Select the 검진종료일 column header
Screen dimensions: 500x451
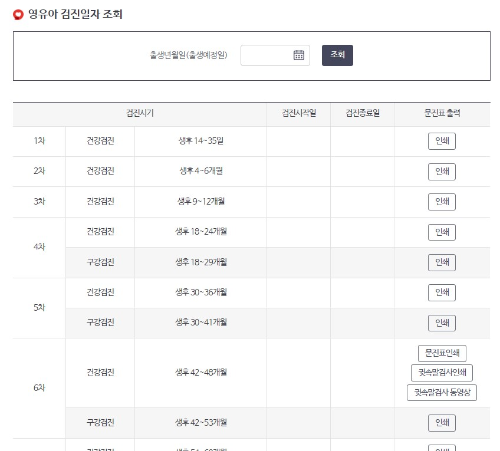(x=362, y=113)
